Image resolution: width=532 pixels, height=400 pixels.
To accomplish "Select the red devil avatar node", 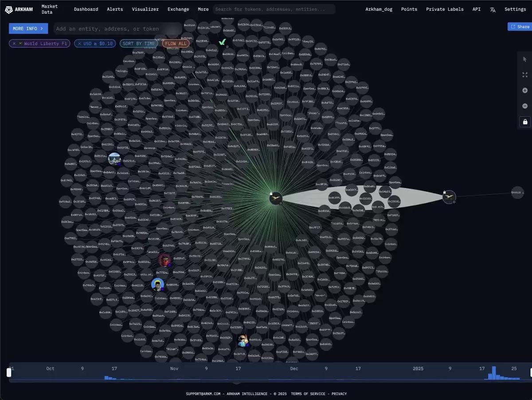I will click(165, 260).
